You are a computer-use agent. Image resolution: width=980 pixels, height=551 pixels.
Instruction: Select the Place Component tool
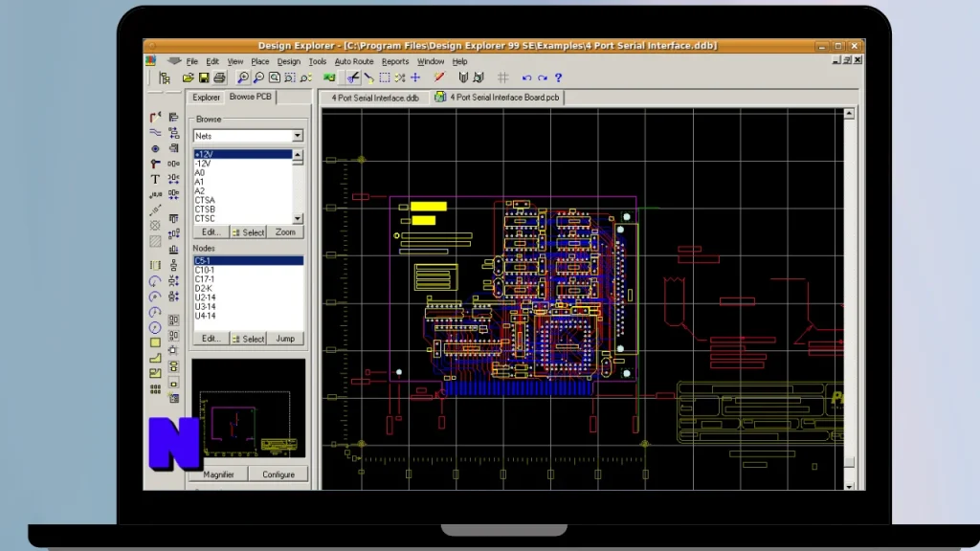(x=155, y=266)
